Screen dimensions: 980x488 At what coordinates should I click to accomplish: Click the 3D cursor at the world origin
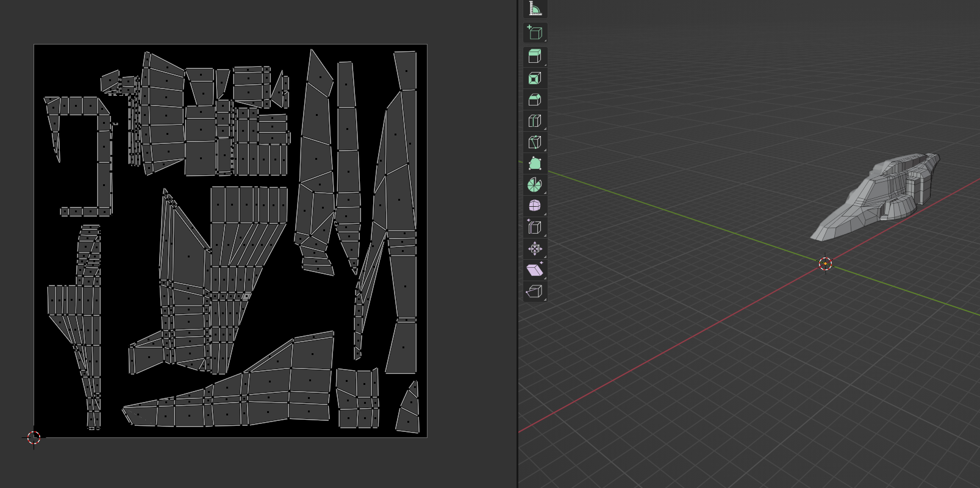coord(825,264)
